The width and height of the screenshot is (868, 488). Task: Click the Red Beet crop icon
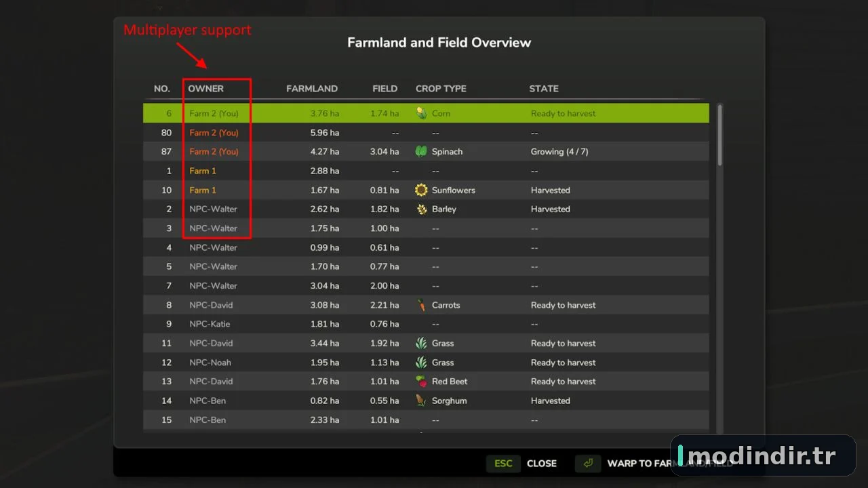pos(421,382)
